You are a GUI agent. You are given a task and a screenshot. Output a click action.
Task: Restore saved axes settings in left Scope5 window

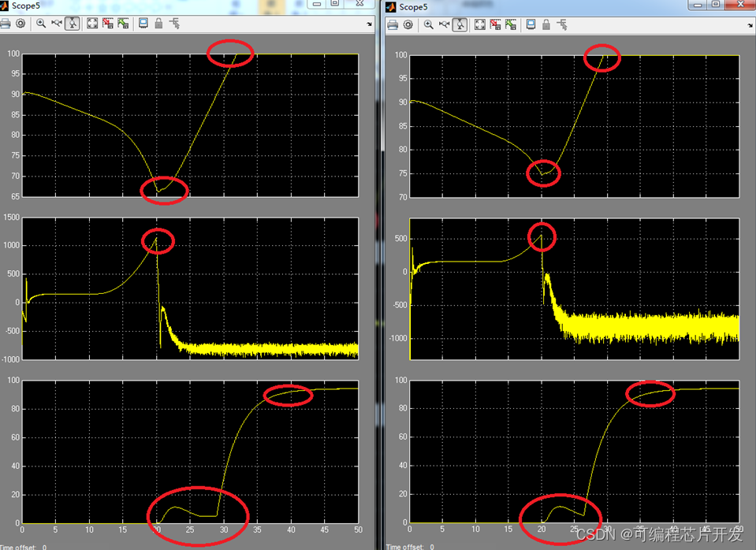[x=123, y=23]
